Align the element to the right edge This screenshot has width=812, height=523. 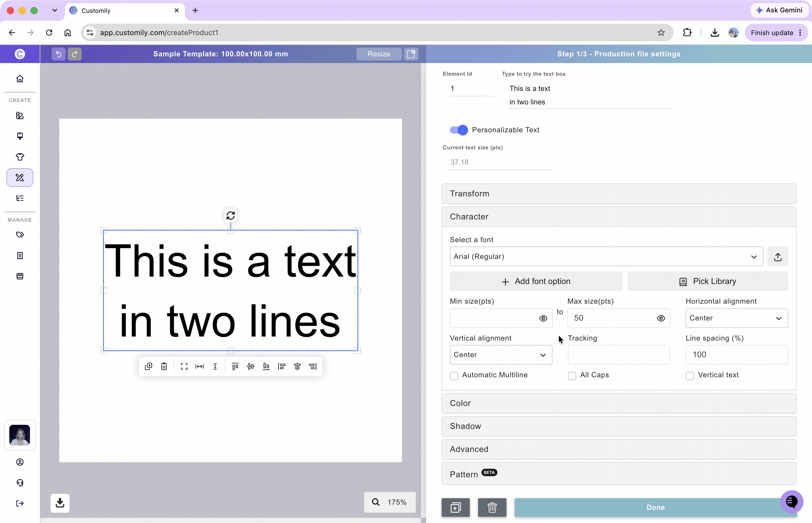[x=313, y=366]
